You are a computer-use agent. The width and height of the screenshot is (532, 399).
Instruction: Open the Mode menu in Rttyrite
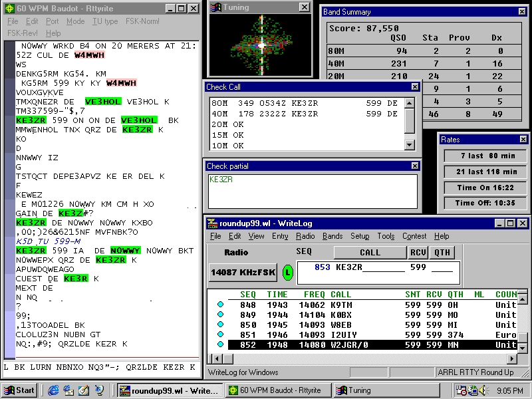[75, 21]
